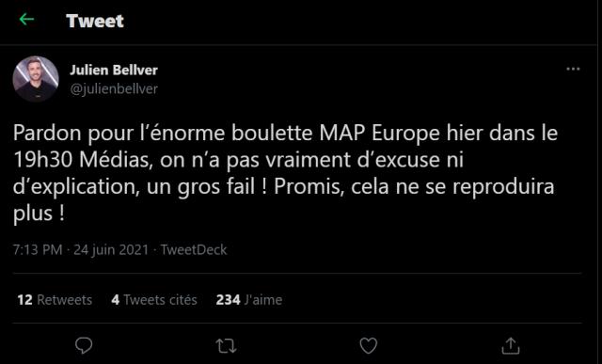Screen dimensions: 602x364
Task: Go back using the green arrow
Action: [26, 19]
